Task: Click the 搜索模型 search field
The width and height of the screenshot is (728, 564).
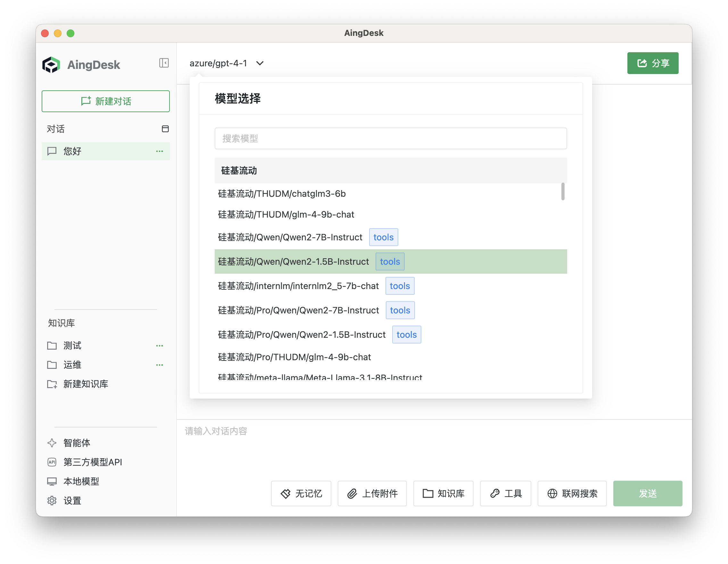Action: coord(391,138)
